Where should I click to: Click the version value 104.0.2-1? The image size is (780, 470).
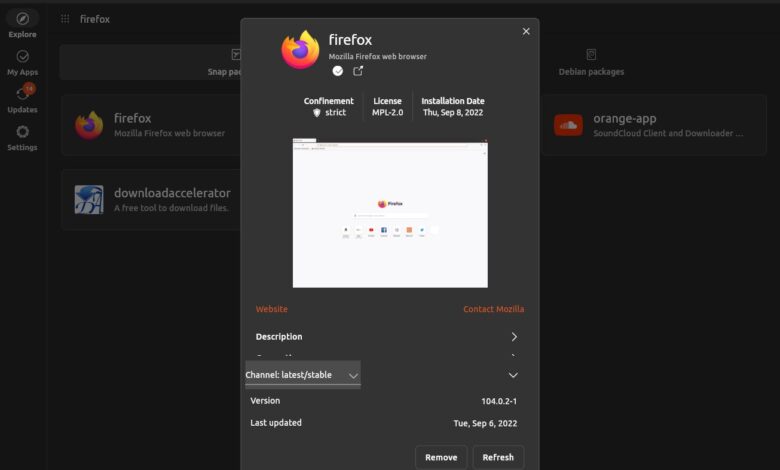[x=499, y=401]
